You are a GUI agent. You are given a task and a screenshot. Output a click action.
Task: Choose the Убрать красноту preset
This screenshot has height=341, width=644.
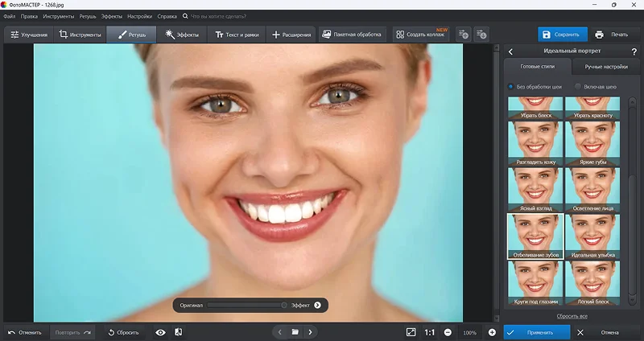pos(592,108)
